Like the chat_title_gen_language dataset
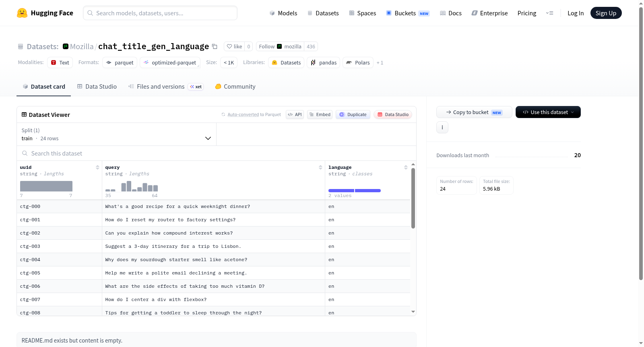This screenshot has height=347, width=644. pos(234,46)
